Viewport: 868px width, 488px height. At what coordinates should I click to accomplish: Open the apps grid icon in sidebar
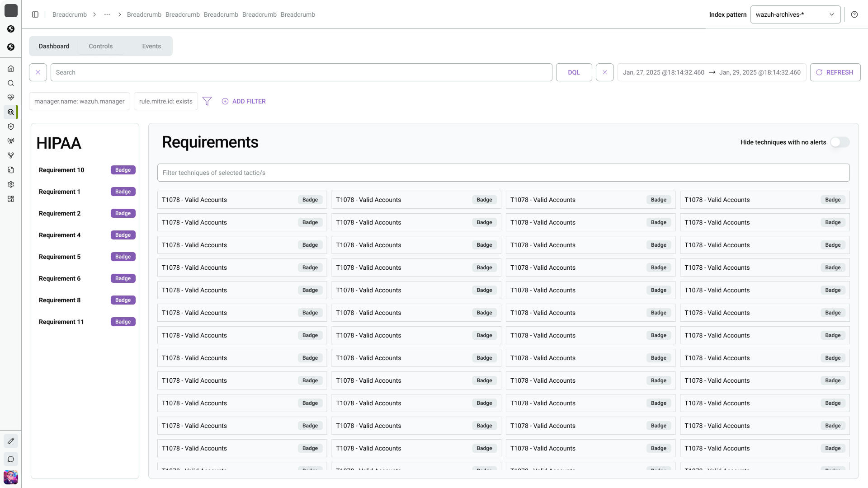pos(11,199)
